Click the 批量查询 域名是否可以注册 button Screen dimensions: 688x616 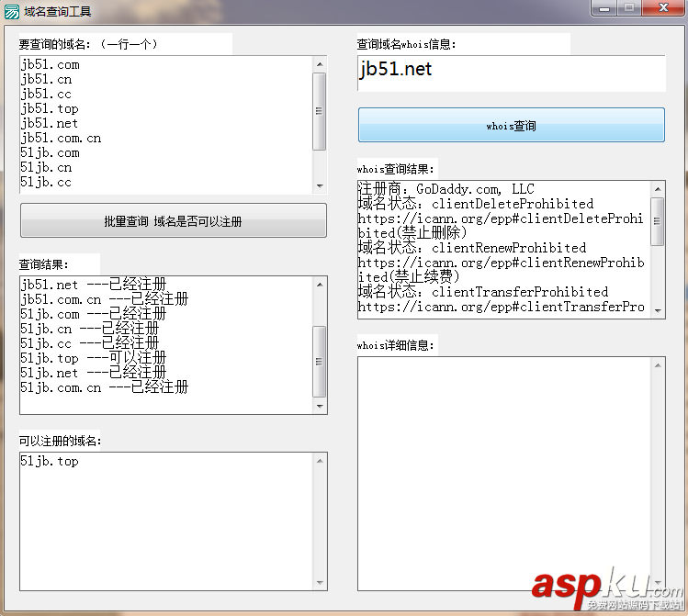(174, 220)
